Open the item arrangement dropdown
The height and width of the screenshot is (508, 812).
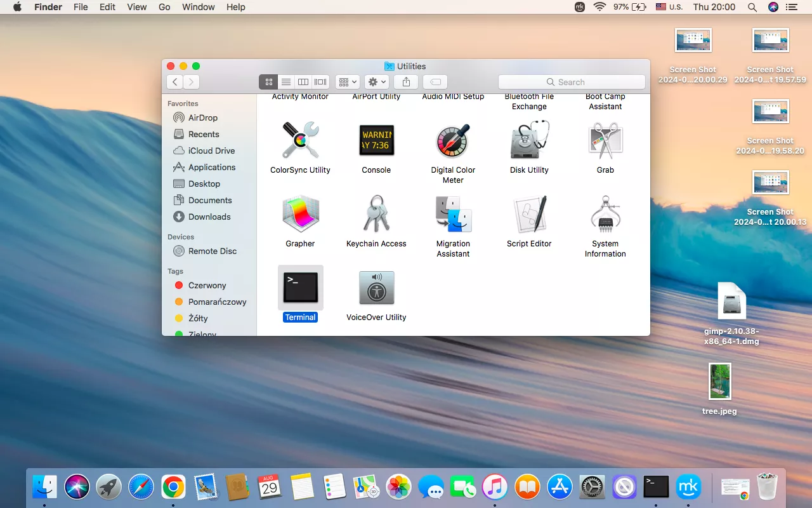pyautogui.click(x=347, y=82)
